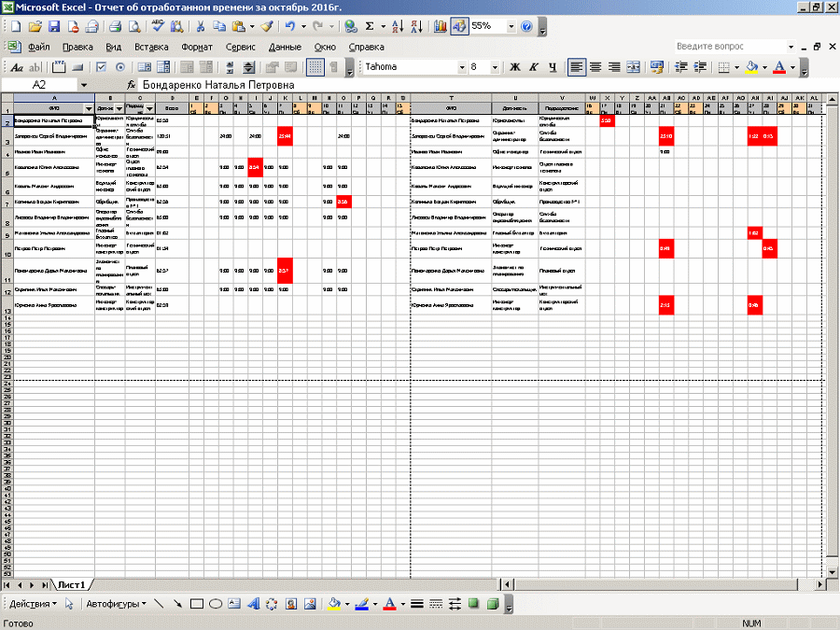Draw an oval shape

pyautogui.click(x=216, y=604)
